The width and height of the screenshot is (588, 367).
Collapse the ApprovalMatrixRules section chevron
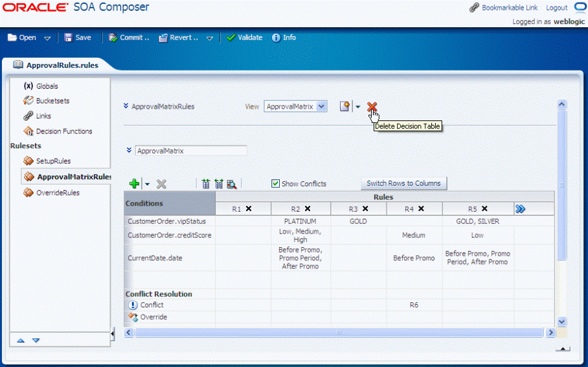point(126,106)
